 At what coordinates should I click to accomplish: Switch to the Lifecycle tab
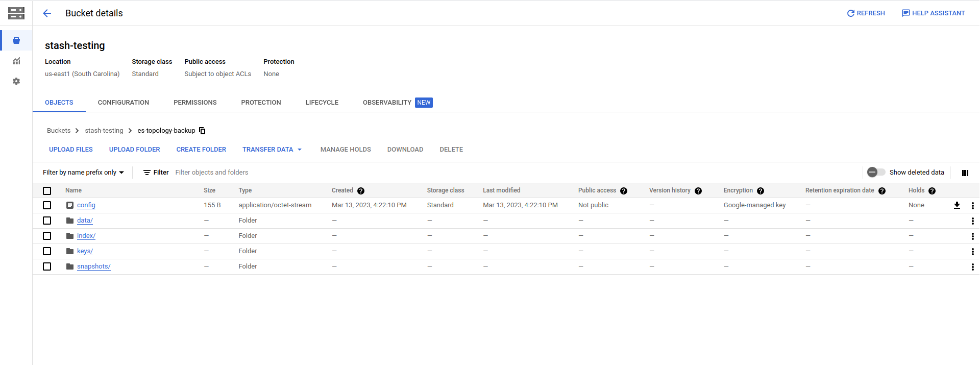coord(322,103)
